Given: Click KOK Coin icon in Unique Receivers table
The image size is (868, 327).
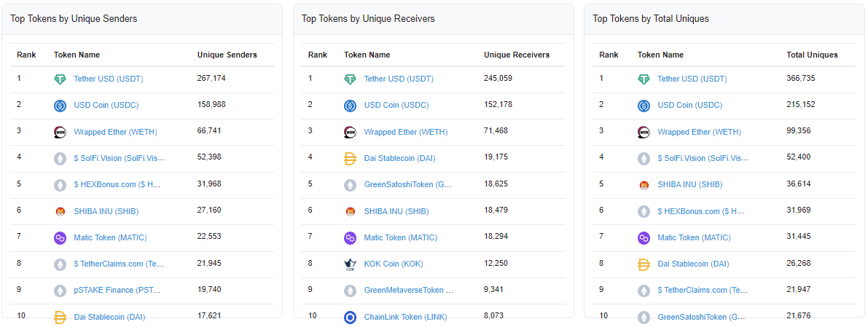Looking at the screenshot, I should (x=350, y=264).
